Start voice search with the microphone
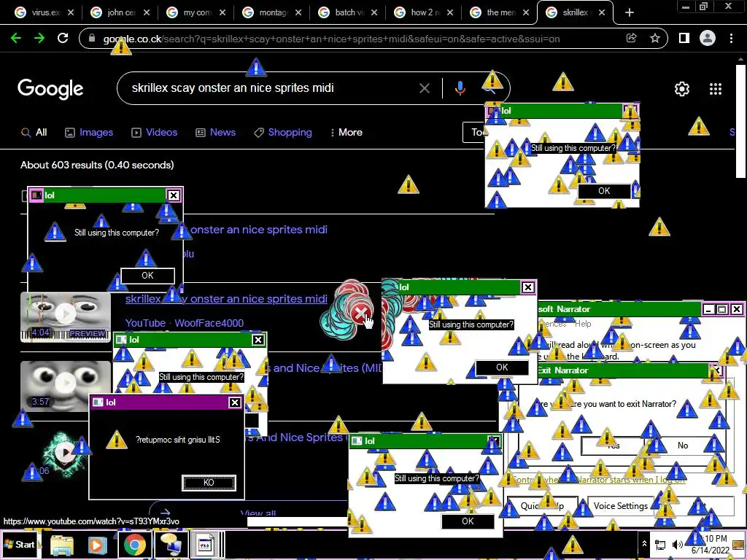 [x=460, y=88]
